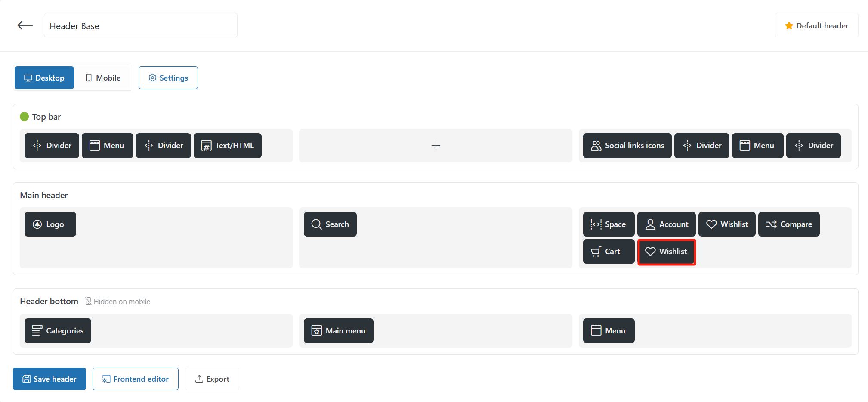Select the Space element block
The width and height of the screenshot is (868, 402).
pyautogui.click(x=608, y=224)
